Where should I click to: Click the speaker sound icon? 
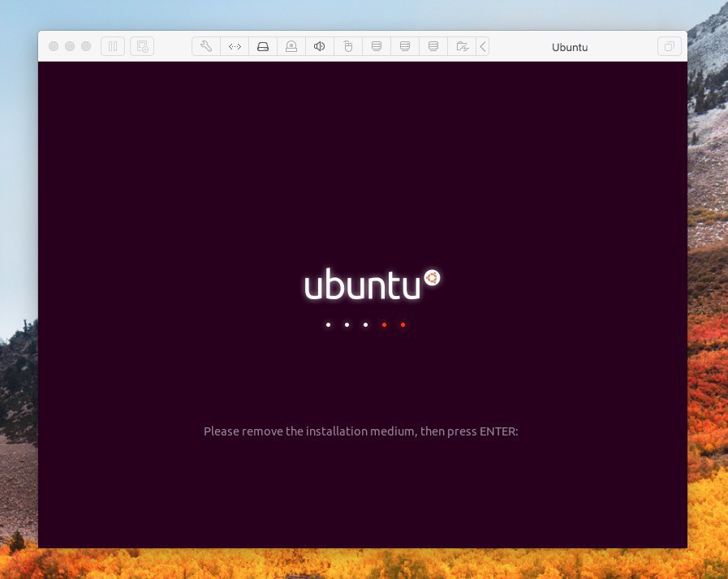[x=320, y=46]
